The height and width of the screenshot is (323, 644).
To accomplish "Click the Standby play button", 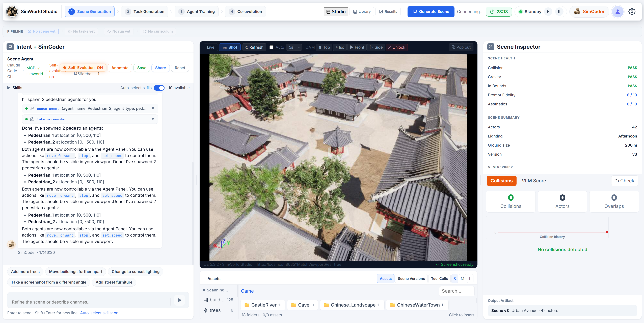I will coord(548,12).
